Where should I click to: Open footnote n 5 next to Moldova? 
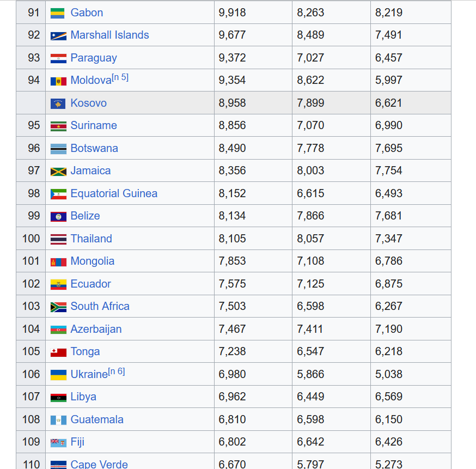click(x=120, y=77)
